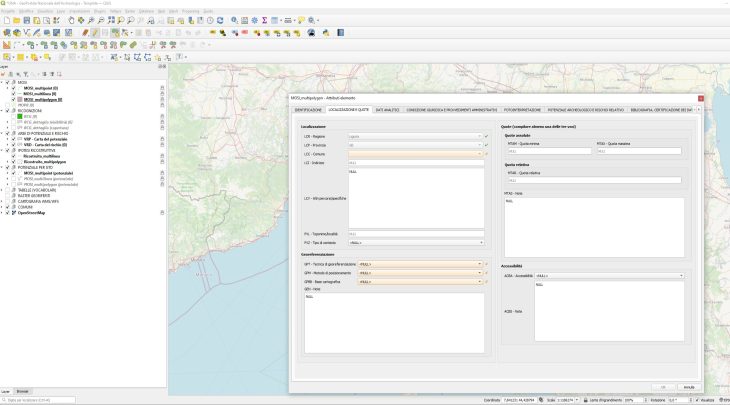Open the GPT georeferencing technique dropdown
This screenshot has height=405, width=730.
[420, 264]
